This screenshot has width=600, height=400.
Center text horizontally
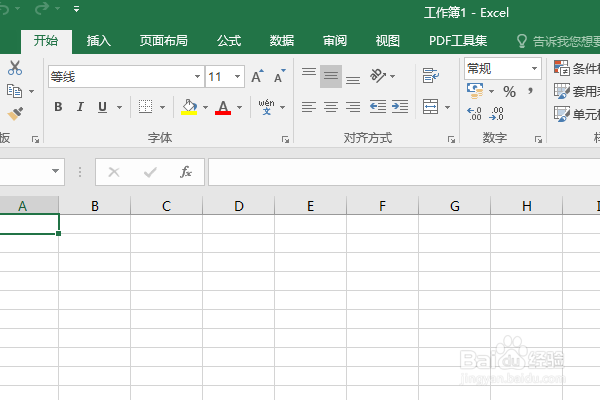pos(331,107)
